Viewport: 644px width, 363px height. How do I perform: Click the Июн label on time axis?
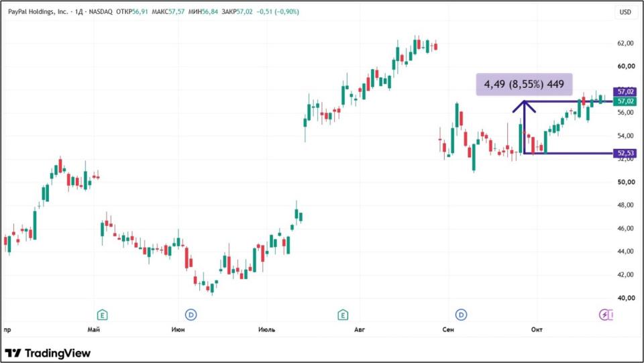point(178,329)
